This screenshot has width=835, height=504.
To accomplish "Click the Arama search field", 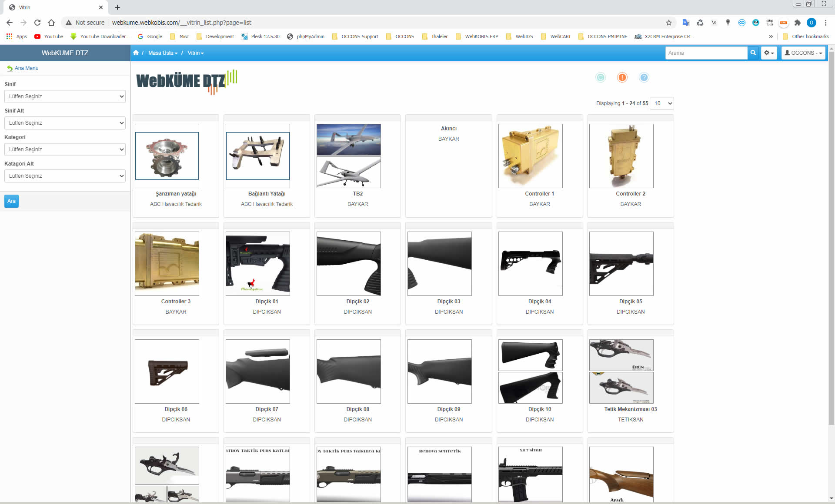I will point(706,53).
